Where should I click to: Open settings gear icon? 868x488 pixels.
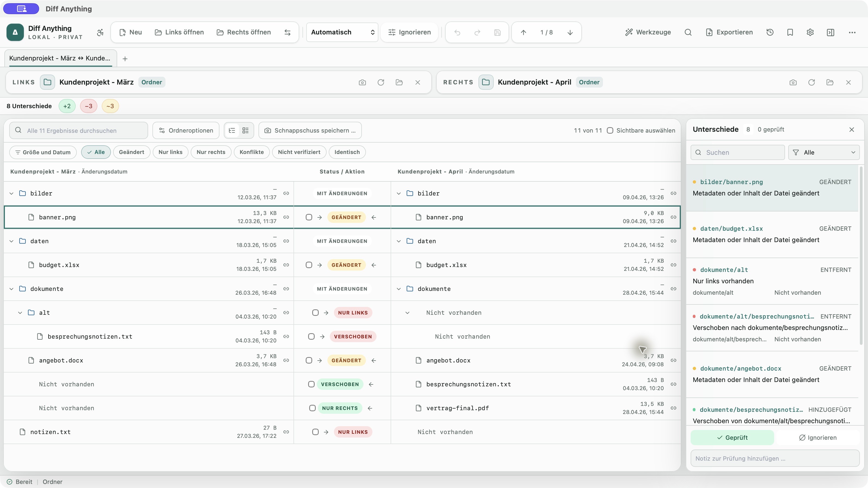(810, 32)
